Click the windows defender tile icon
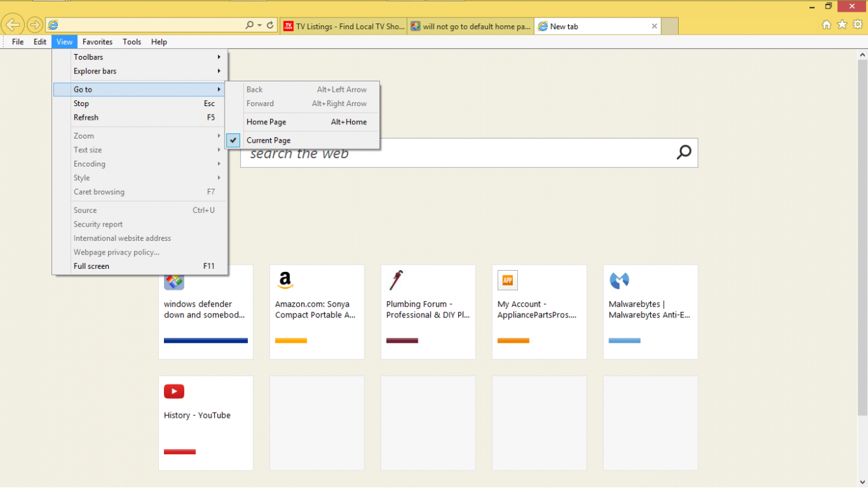Image resolution: width=868 pixels, height=488 pixels. [x=174, y=282]
